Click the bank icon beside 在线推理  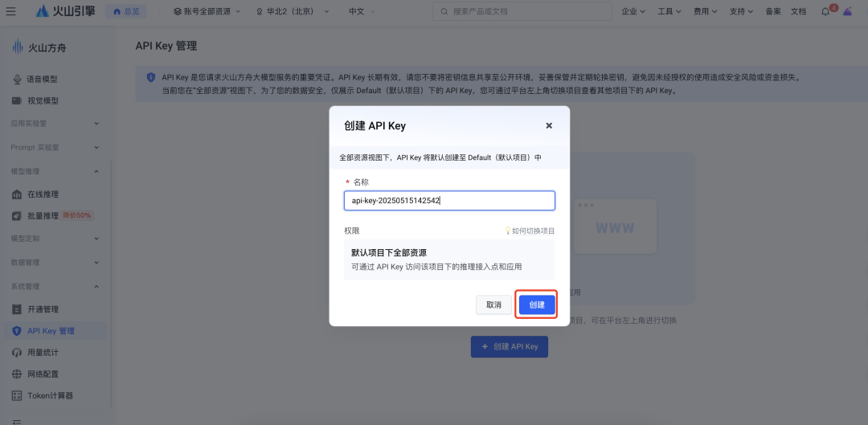17,194
